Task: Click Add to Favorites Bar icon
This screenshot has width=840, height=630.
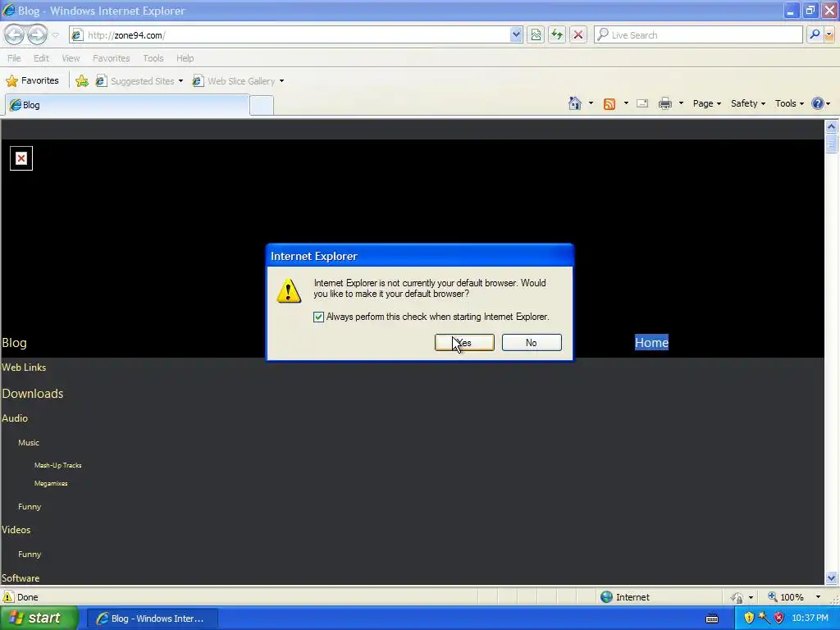Action: tap(82, 81)
